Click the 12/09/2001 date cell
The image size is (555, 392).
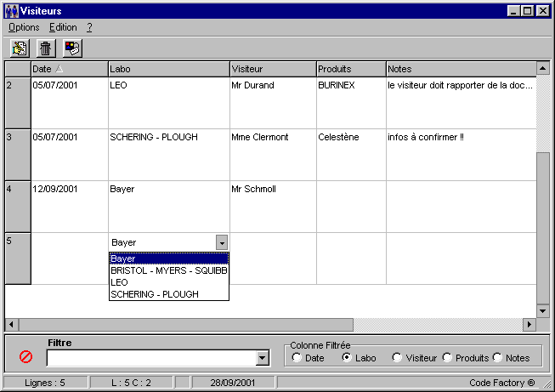coord(70,207)
